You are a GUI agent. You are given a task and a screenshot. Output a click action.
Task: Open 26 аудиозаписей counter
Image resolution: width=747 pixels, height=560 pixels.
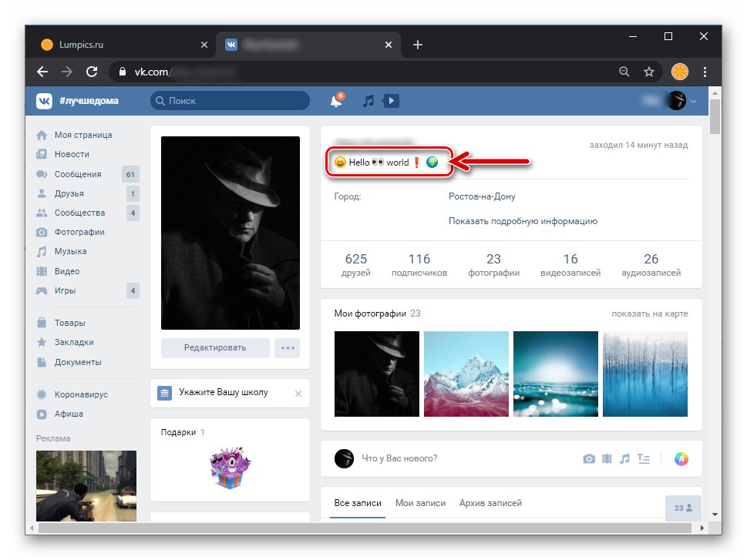(651, 265)
